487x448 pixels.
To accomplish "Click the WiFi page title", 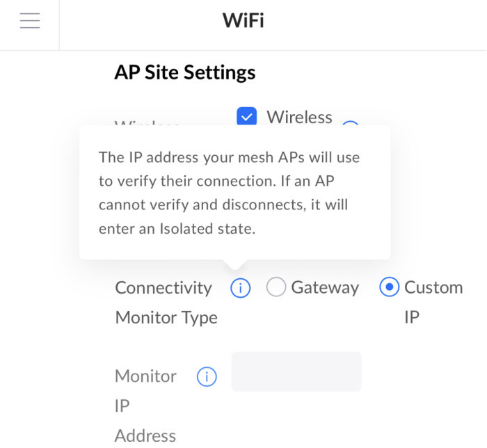I will click(x=243, y=21).
